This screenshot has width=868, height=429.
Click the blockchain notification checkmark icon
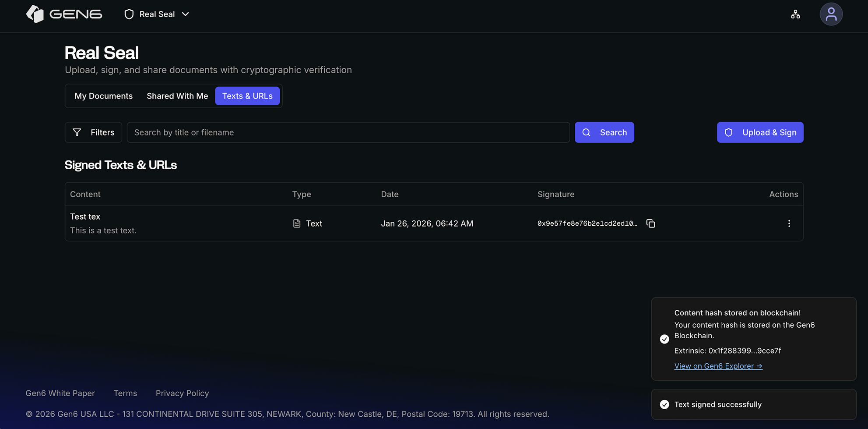point(664,339)
